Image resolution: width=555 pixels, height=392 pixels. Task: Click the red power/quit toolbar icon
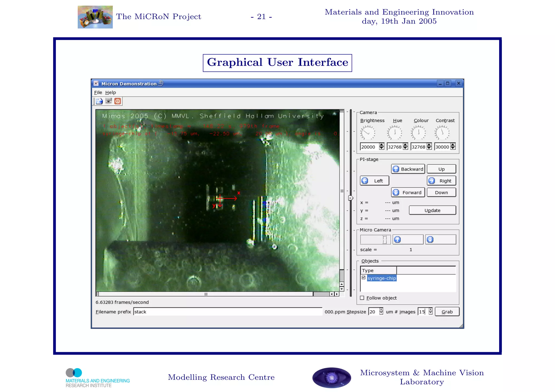118,101
